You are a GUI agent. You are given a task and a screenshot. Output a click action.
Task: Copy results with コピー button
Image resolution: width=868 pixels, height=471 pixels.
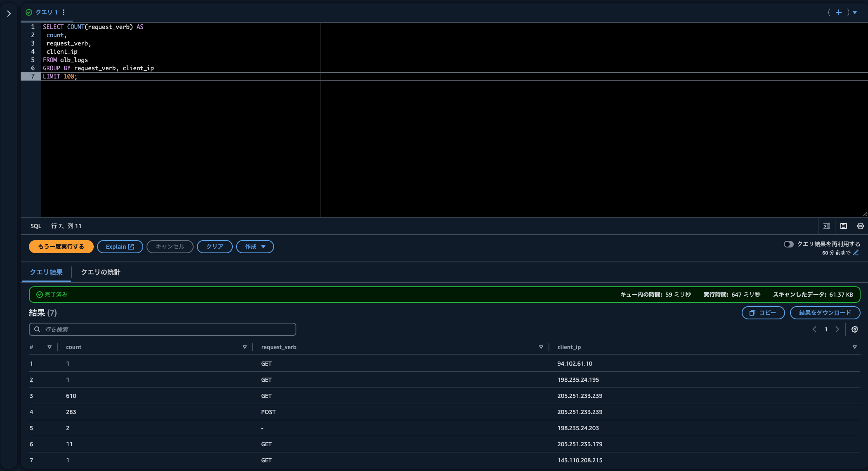[x=763, y=313]
